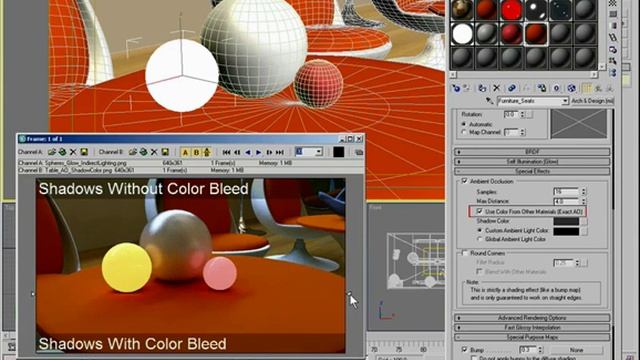
Task: Jump to first frame in frame viewer
Action: coord(227,152)
